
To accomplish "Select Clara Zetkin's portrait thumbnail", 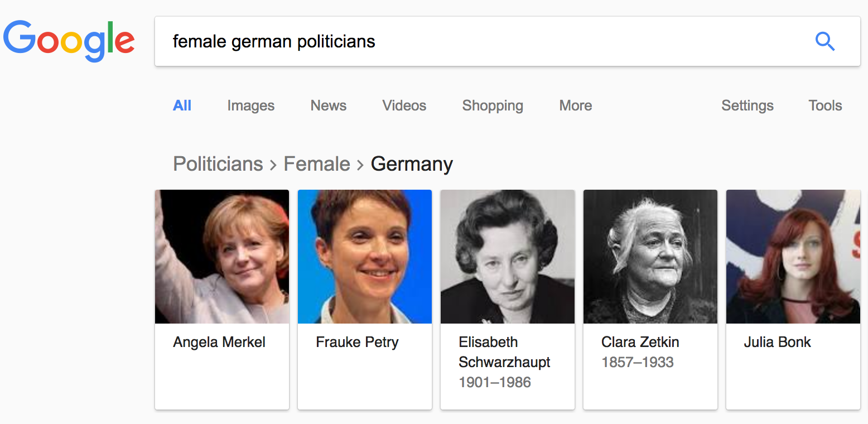I will pos(650,257).
